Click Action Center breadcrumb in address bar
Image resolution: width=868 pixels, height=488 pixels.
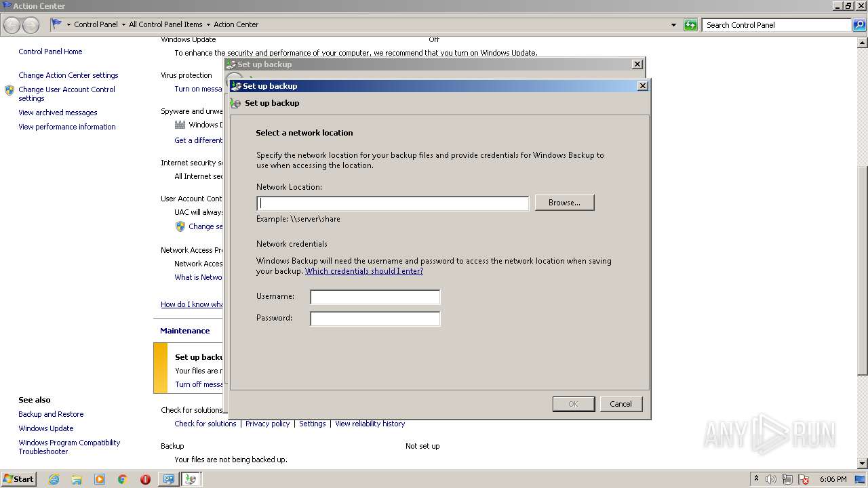[236, 24]
